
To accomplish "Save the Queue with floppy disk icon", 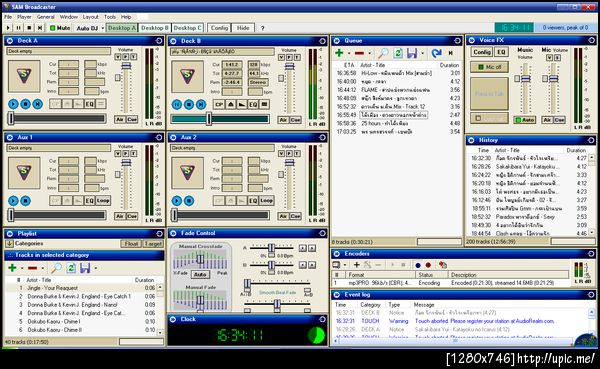I will pyautogui.click(x=412, y=53).
